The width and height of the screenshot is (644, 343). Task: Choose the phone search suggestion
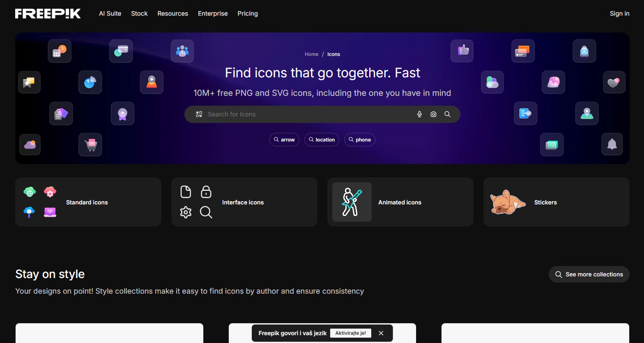tap(359, 140)
